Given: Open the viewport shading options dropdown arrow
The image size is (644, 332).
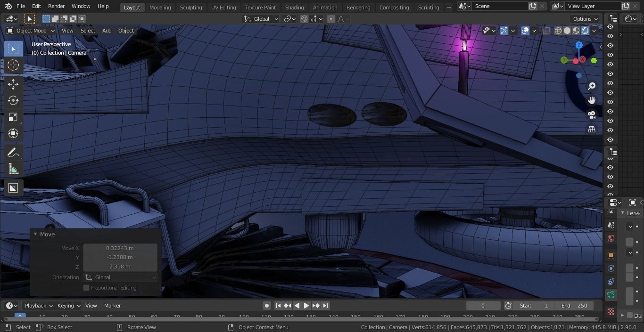Looking at the screenshot, I should point(594,31).
